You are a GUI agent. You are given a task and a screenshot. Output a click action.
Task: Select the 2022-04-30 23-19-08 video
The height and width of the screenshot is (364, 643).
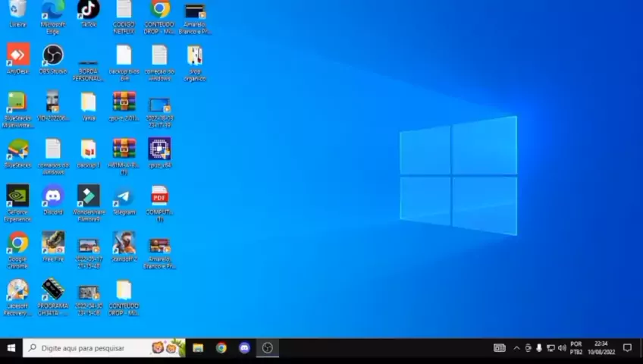coord(89,300)
